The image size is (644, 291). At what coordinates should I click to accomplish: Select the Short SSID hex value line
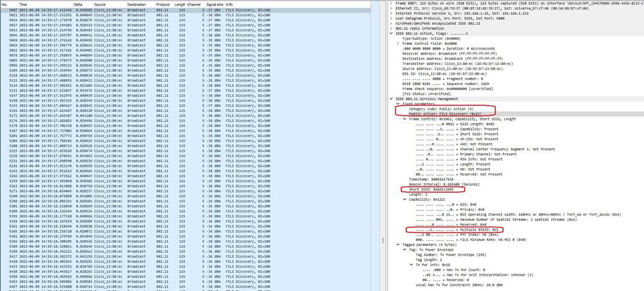(x=431, y=190)
